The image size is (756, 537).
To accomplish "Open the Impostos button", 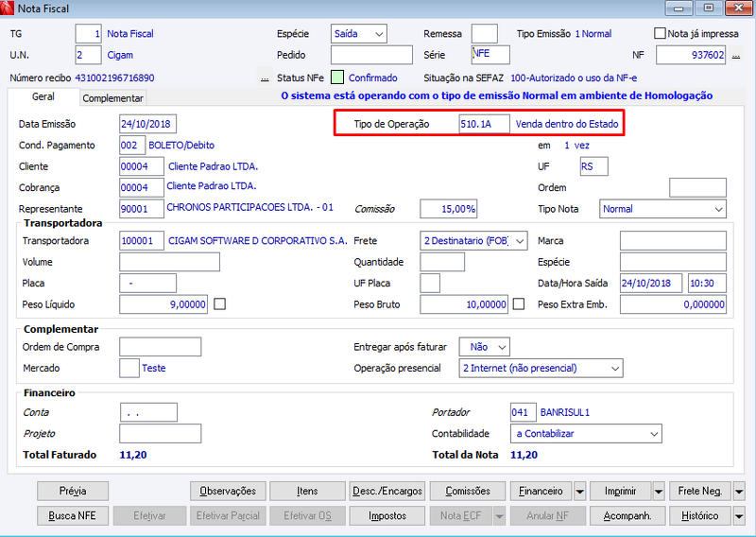I will click(x=387, y=516).
